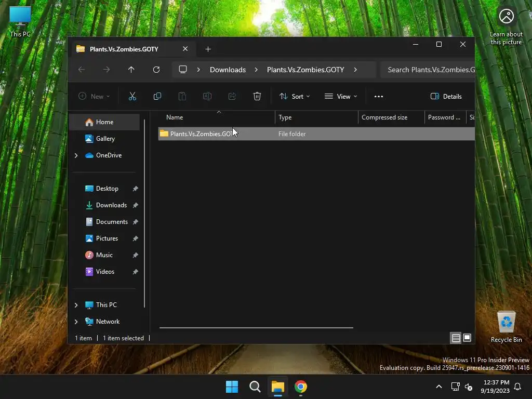
Task: Open the View dropdown menu
Action: [x=341, y=96]
